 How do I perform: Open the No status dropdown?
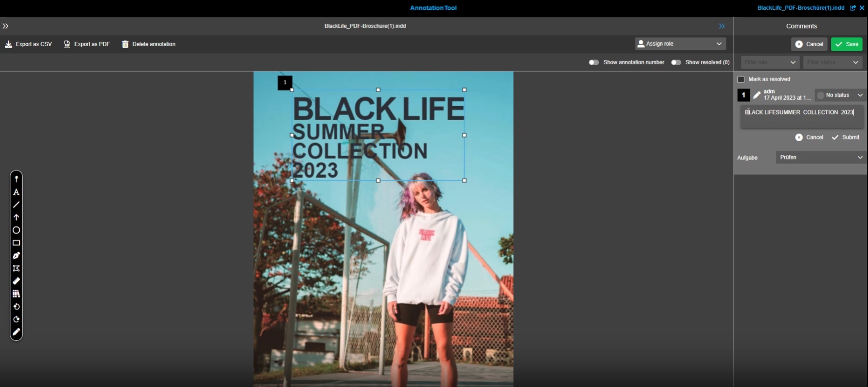[840, 95]
